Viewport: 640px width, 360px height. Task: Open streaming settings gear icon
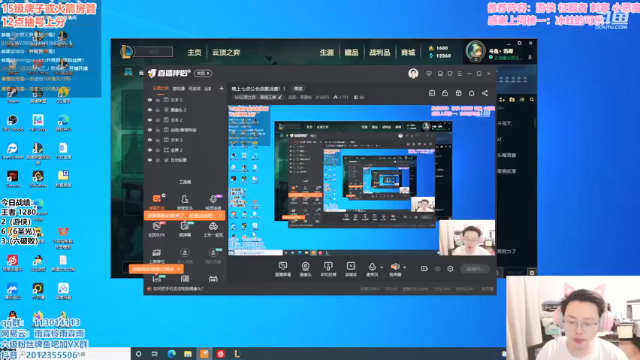coord(450,269)
